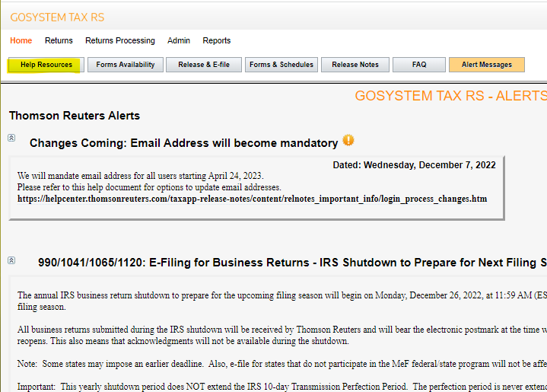Show the Alert Messages
The height and width of the screenshot is (392, 547).
[487, 65]
